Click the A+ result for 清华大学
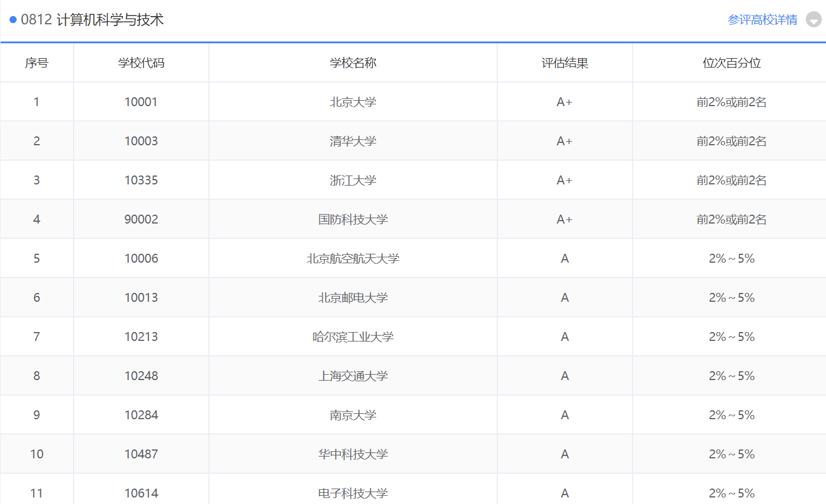The width and height of the screenshot is (826, 504). (x=565, y=141)
